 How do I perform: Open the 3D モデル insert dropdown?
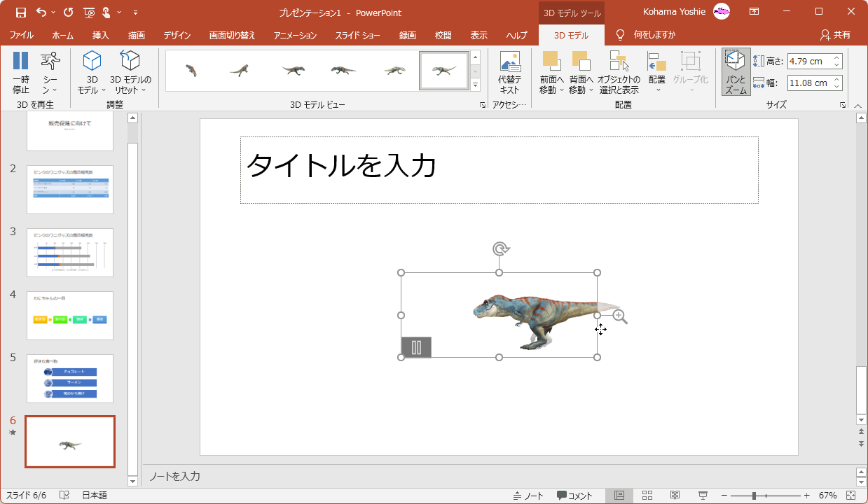92,73
